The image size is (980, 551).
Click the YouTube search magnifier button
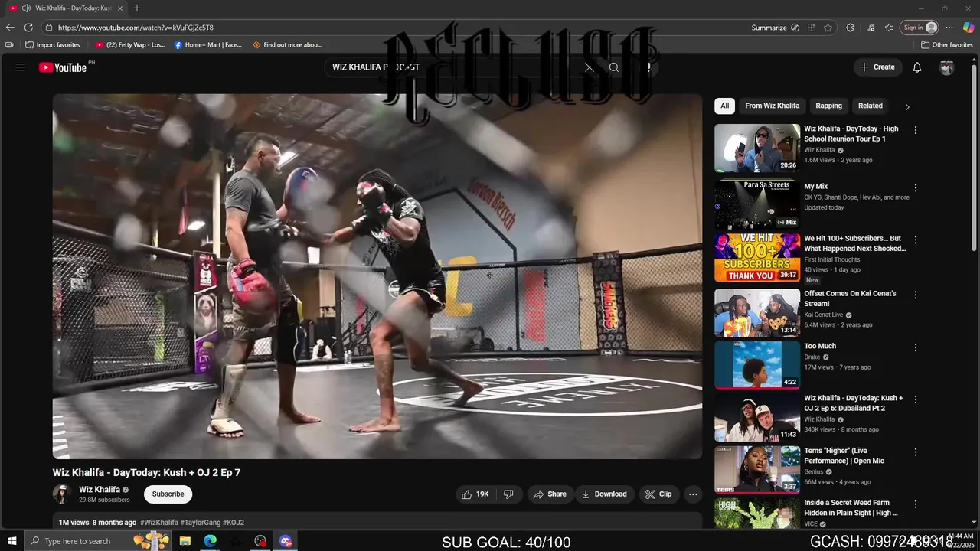[614, 67]
